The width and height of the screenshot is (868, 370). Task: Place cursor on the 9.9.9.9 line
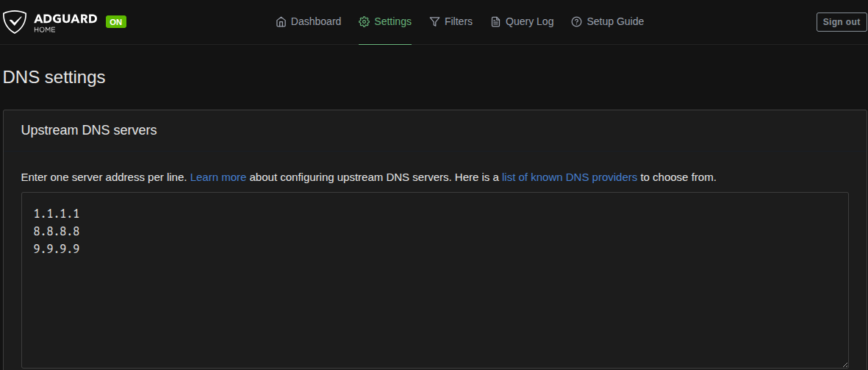click(x=57, y=249)
